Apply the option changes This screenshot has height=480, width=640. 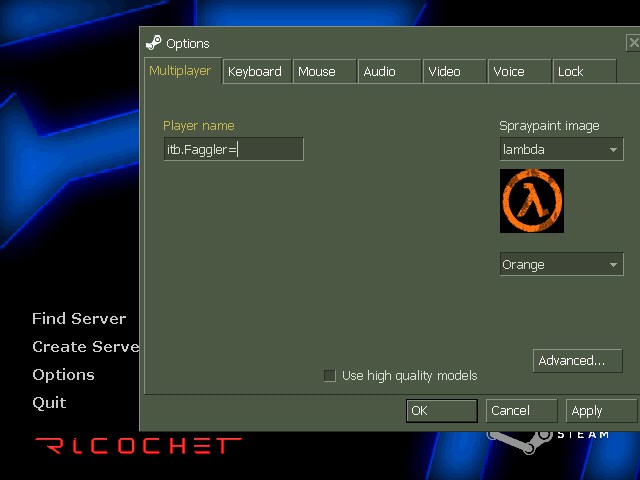tap(601, 411)
